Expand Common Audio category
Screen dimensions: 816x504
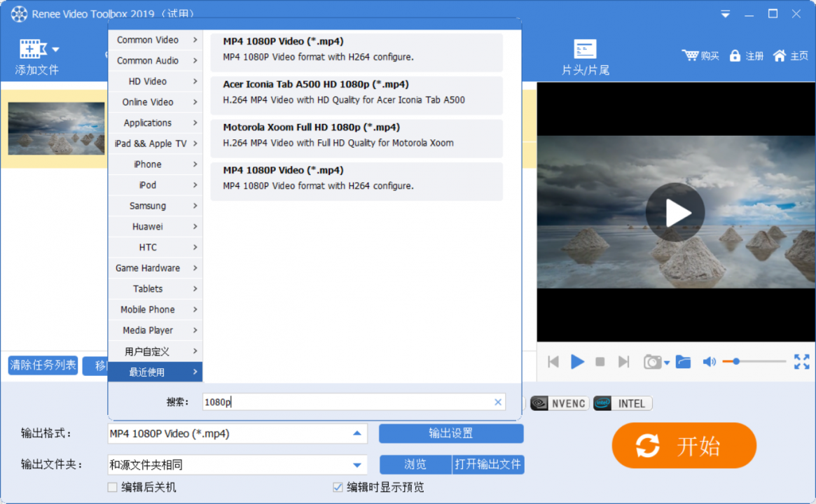tap(155, 61)
